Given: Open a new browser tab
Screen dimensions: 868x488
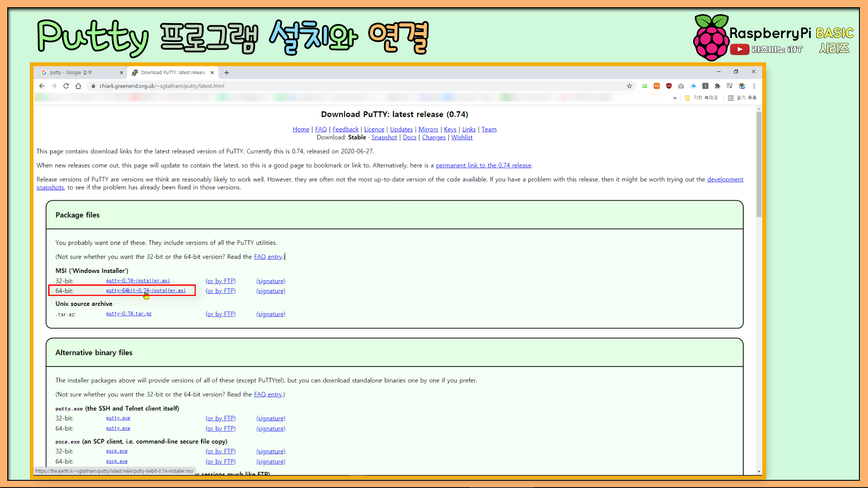Looking at the screenshot, I should point(226,72).
